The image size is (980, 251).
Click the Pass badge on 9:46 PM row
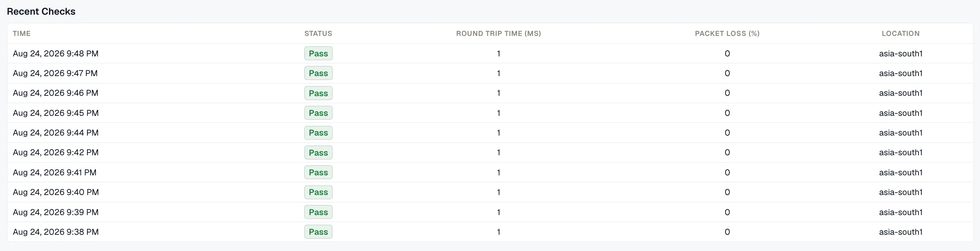[318, 93]
